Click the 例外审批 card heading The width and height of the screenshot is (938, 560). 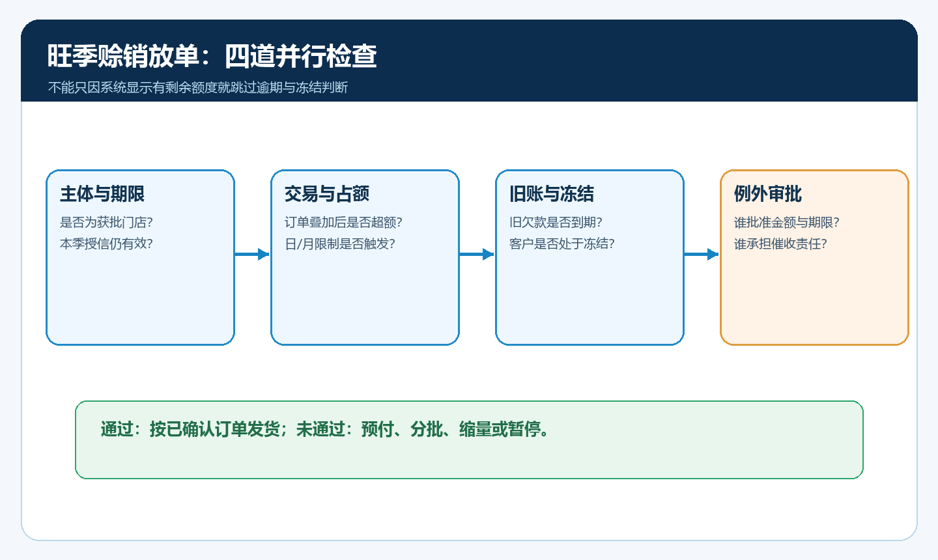(768, 194)
